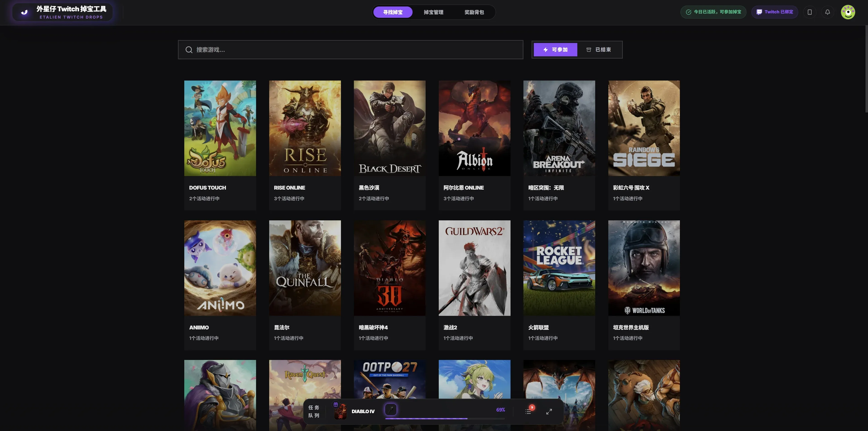868x431 pixels.
Task: Click the 昆法尔 title text
Action: (x=282, y=327)
